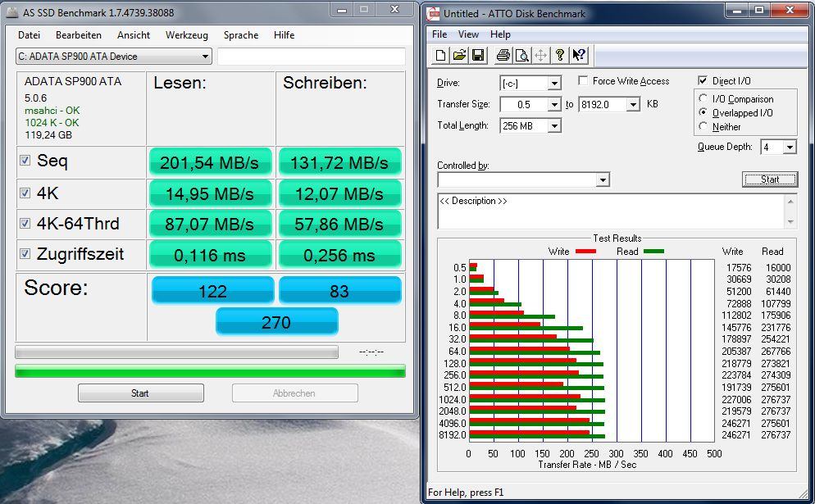The image size is (815, 504).
Task: Click the Abbrechen button
Action: 294,393
